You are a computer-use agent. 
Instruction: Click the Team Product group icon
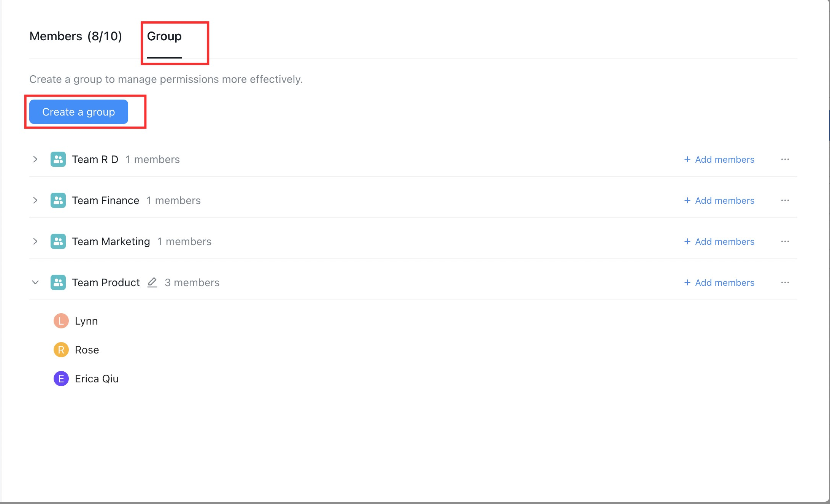point(58,282)
